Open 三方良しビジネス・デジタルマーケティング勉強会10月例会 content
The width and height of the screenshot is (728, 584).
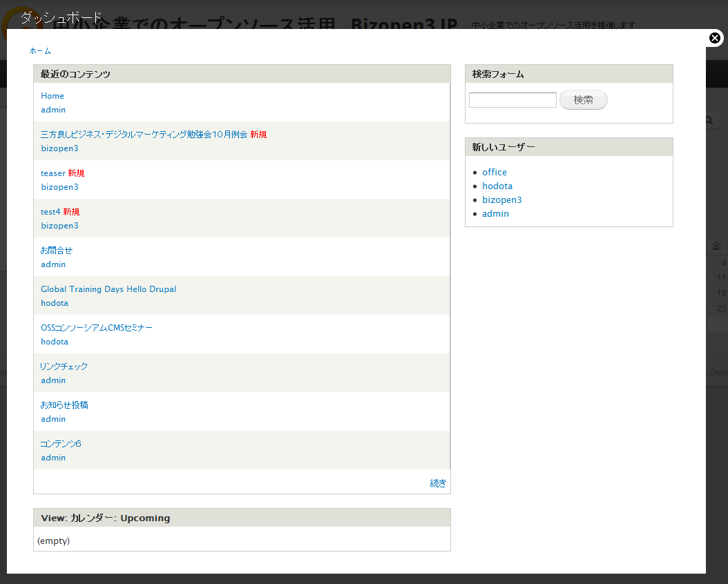[x=144, y=135]
